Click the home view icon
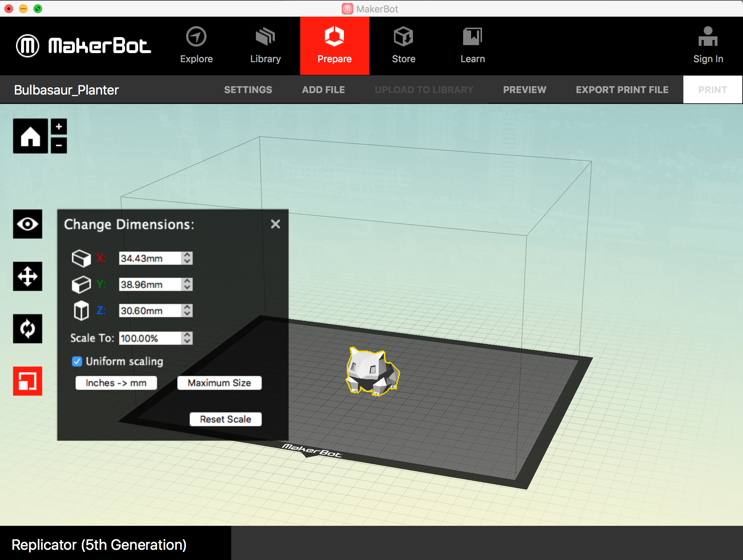 (x=31, y=136)
